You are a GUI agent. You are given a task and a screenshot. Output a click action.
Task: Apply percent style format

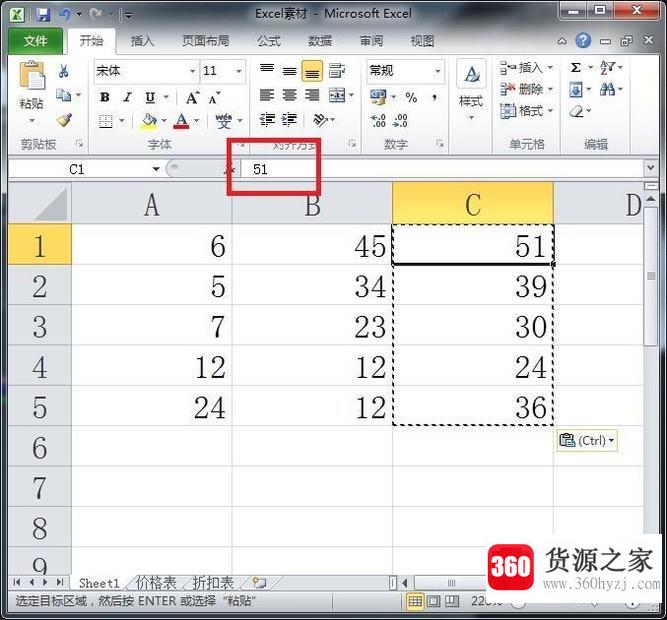411,98
